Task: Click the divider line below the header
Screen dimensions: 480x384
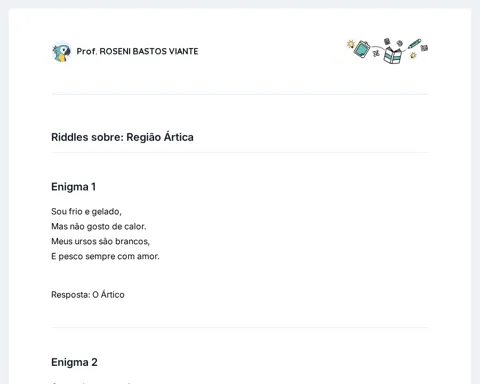Action: pos(240,94)
